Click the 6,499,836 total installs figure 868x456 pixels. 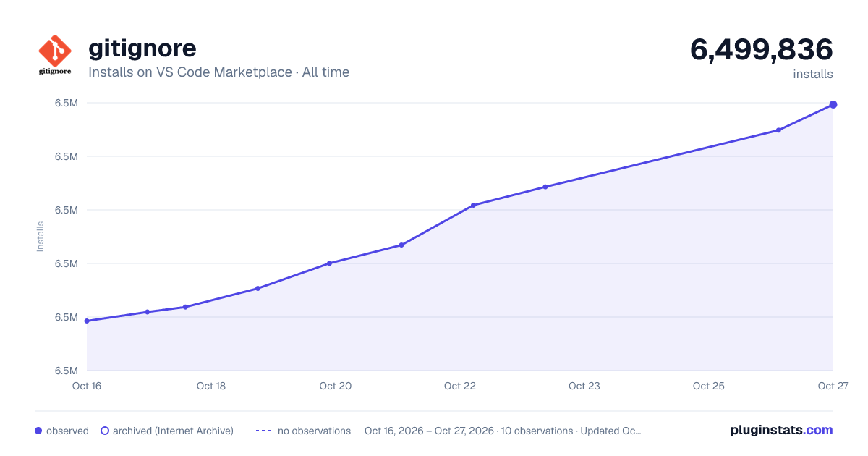point(761,49)
